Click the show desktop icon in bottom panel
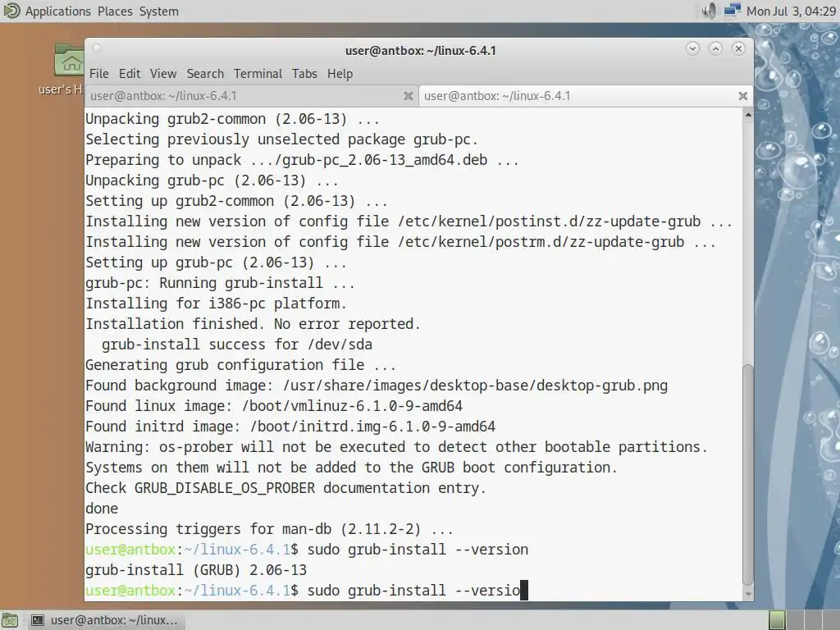The height and width of the screenshot is (630, 840). [10, 620]
